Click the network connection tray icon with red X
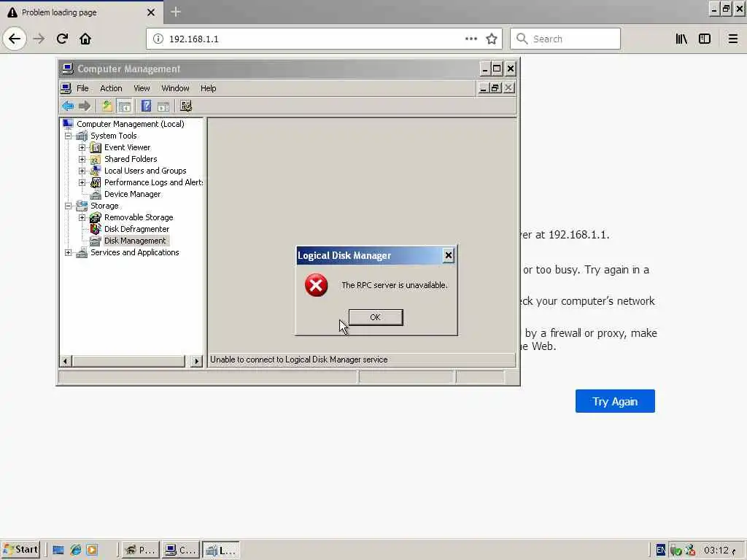Image resolution: width=747 pixels, height=560 pixels. [x=690, y=550]
